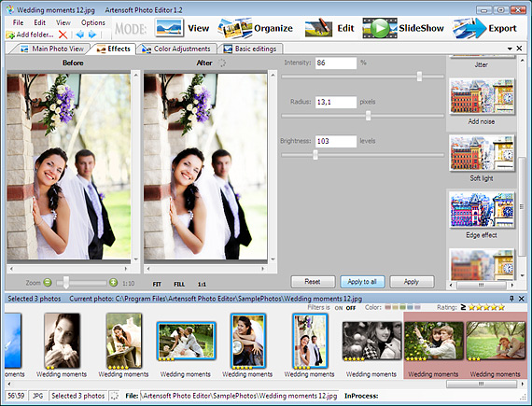The width and height of the screenshot is (532, 406).
Task: Click the Radius slider handle
Action: pos(368,116)
